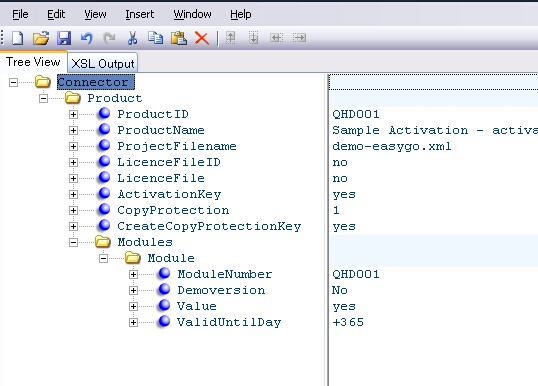Open the Insert menu
Viewport: 538px width, 386px height.
[140, 14]
